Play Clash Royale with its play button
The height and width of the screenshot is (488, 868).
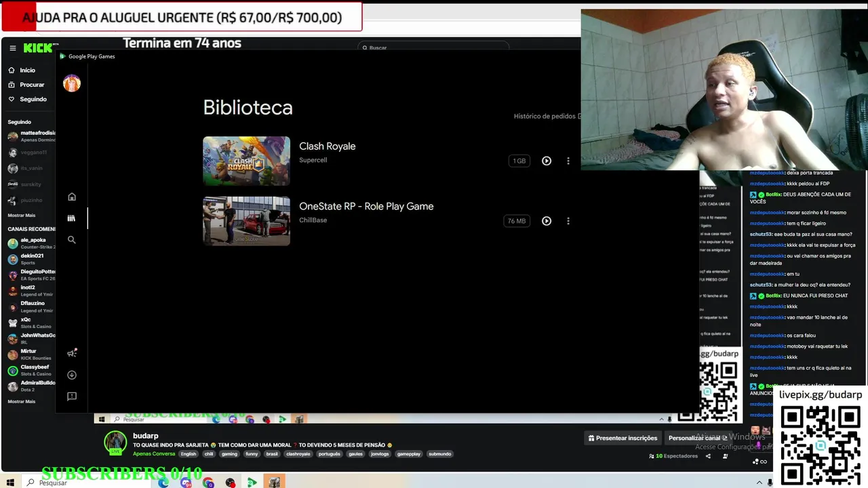click(547, 161)
